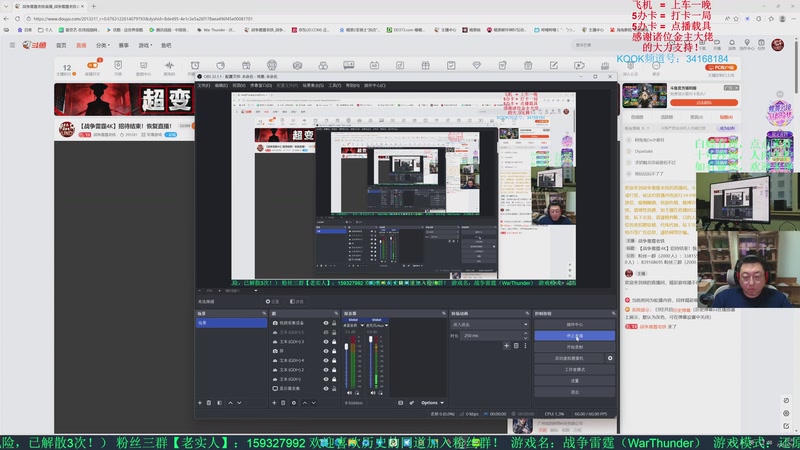Image resolution: width=800 pixels, height=450 pixels.
Task: Mute desktop audio speaker icon in mixer
Action: coord(349,393)
